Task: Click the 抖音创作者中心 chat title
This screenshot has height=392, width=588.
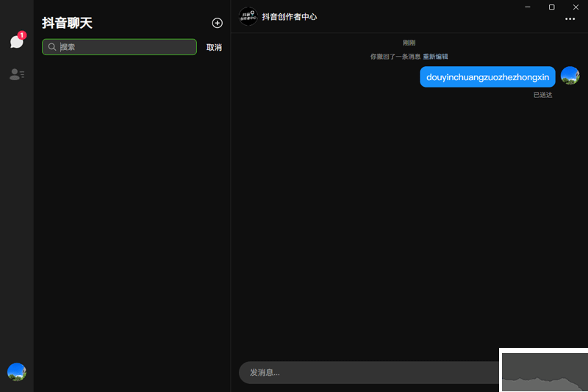Action: coord(290,17)
